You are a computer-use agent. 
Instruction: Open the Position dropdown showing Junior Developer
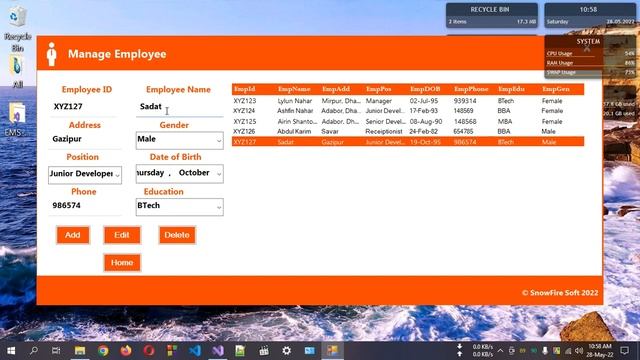point(85,175)
